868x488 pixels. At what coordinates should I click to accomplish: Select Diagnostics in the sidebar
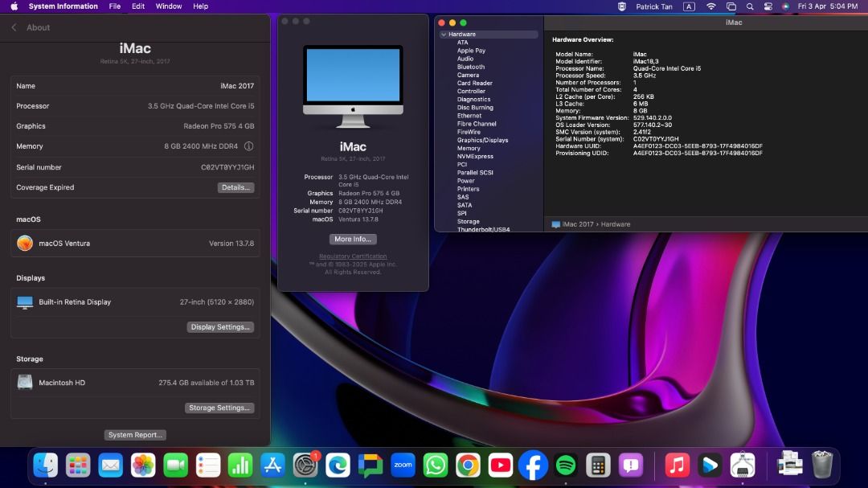(473, 99)
